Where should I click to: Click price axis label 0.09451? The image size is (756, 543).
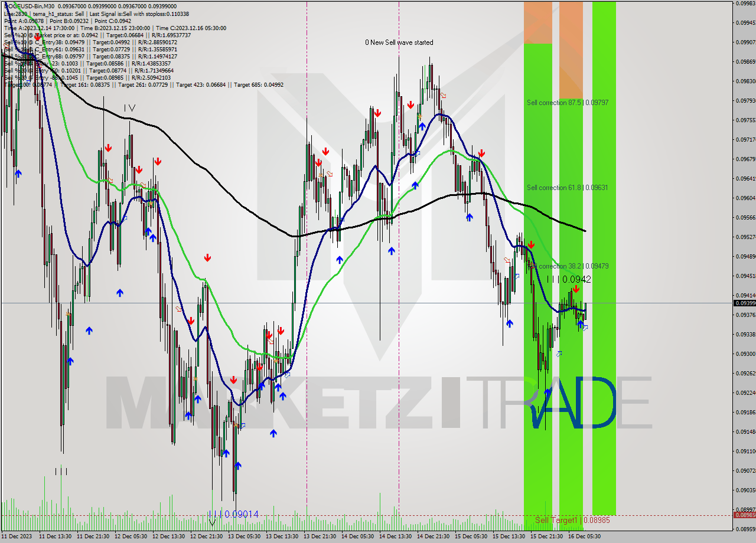click(x=745, y=276)
